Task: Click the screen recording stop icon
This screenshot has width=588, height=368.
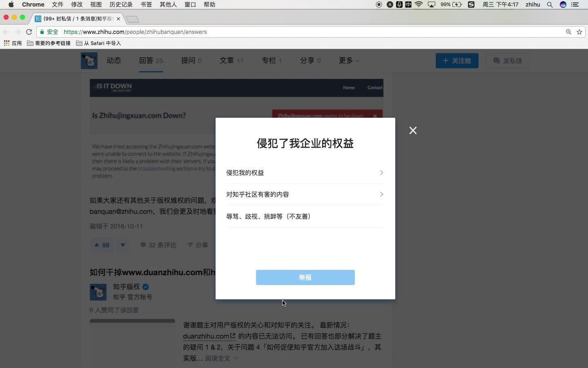Action: pos(379,4)
